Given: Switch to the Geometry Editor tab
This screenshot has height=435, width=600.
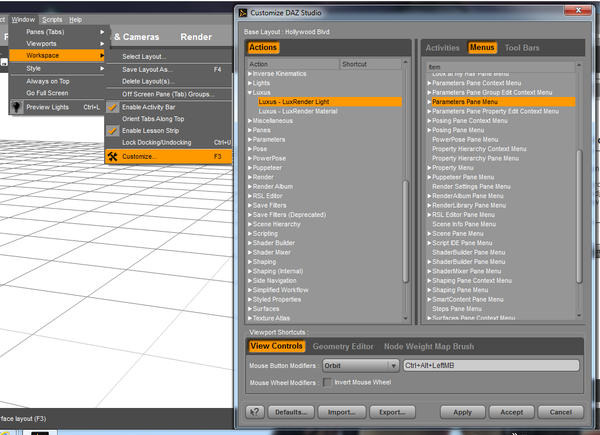Looking at the screenshot, I should pyautogui.click(x=343, y=347).
